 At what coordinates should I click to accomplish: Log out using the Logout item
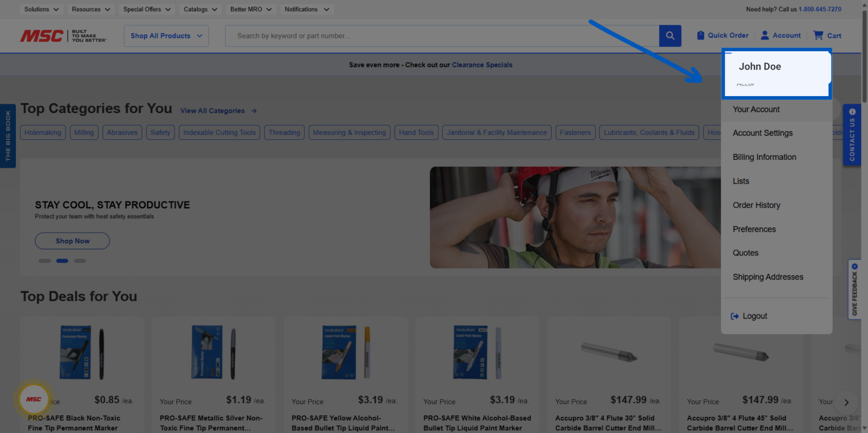749,316
